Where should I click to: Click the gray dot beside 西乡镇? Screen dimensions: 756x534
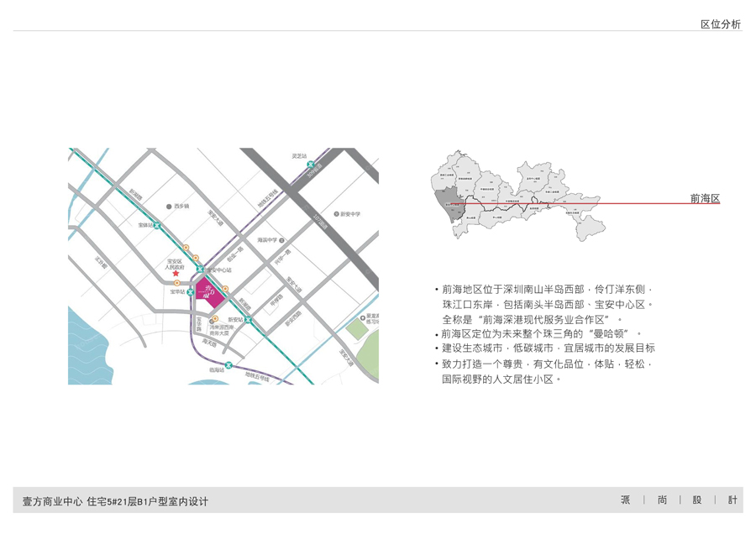pos(169,206)
